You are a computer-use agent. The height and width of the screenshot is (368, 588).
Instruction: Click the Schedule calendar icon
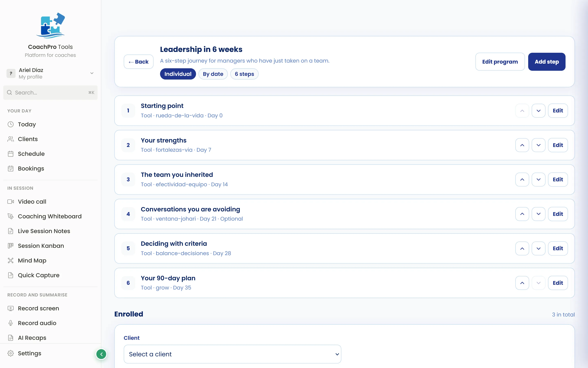tap(10, 154)
